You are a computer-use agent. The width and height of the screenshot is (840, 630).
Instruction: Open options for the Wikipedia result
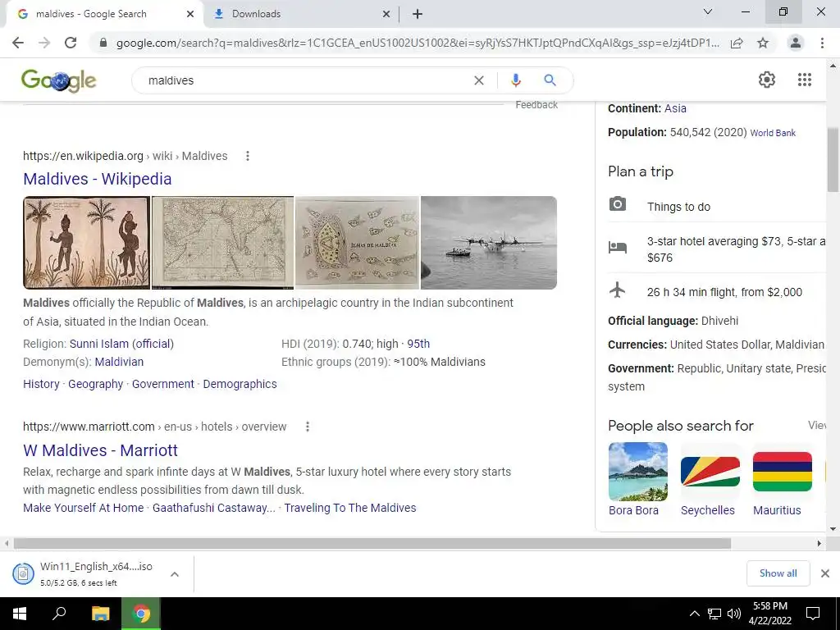pos(248,156)
